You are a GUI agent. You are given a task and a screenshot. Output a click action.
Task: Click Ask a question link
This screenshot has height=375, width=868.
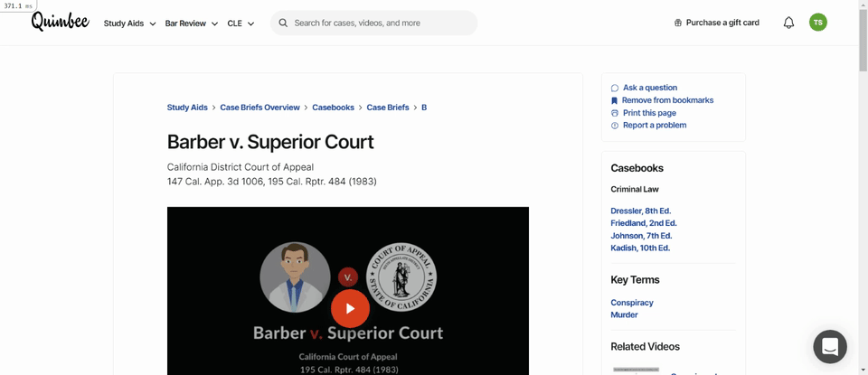(650, 88)
